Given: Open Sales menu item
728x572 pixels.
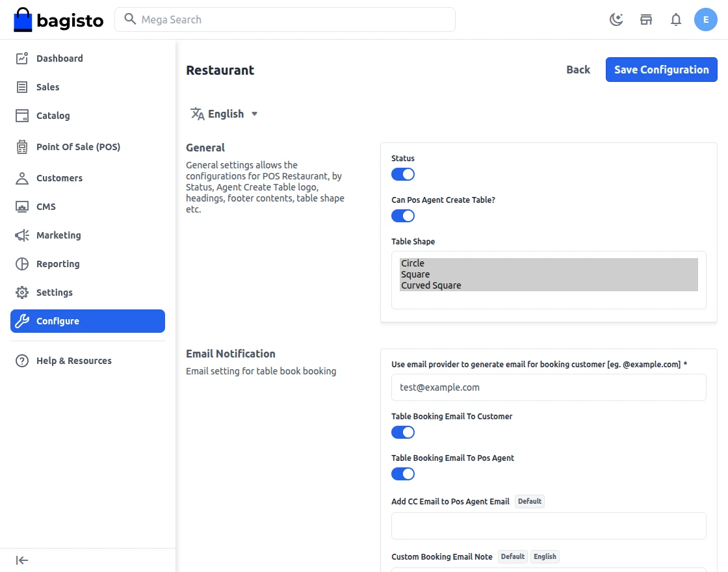Looking at the screenshot, I should (87, 87).
